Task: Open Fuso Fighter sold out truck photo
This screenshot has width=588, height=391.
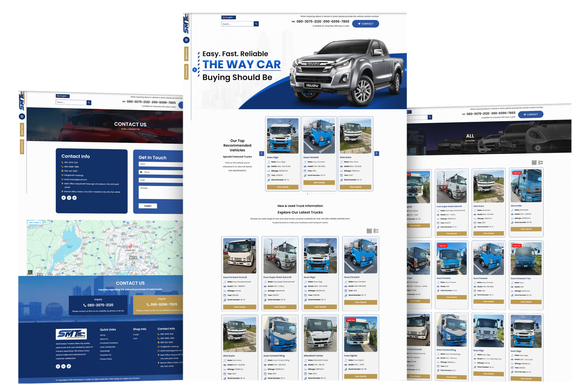Action: pyautogui.click(x=361, y=334)
